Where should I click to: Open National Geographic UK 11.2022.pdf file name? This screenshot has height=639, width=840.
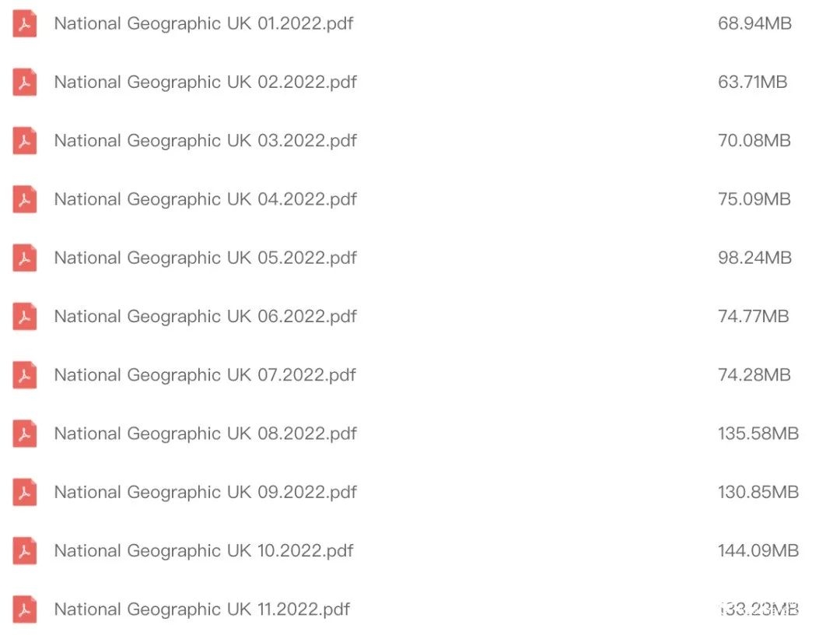(201, 609)
